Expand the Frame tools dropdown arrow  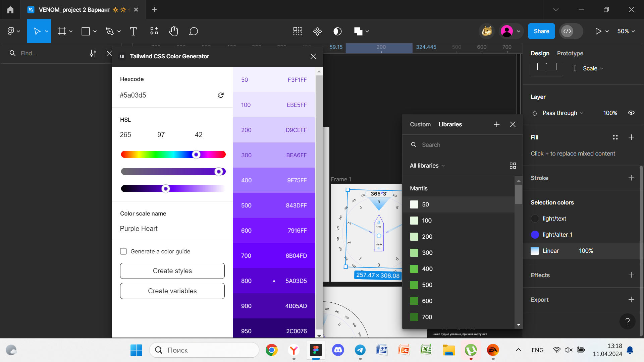[71, 31]
